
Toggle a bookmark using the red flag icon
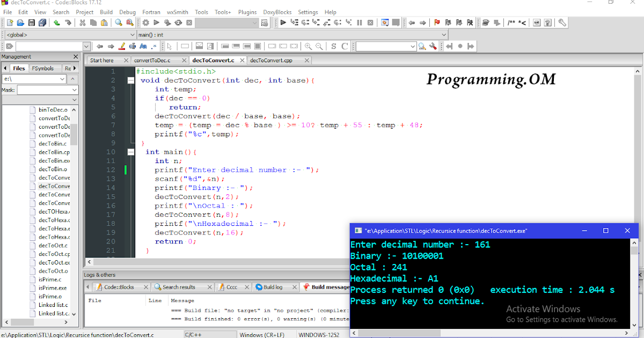(x=437, y=23)
